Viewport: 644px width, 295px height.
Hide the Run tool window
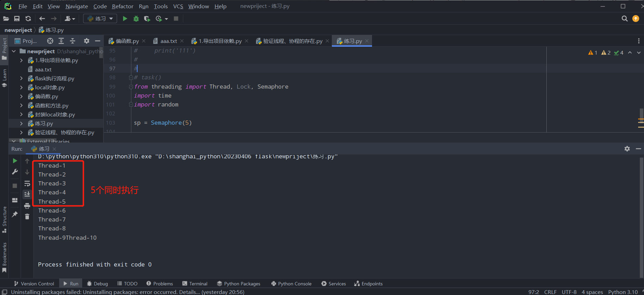click(638, 149)
